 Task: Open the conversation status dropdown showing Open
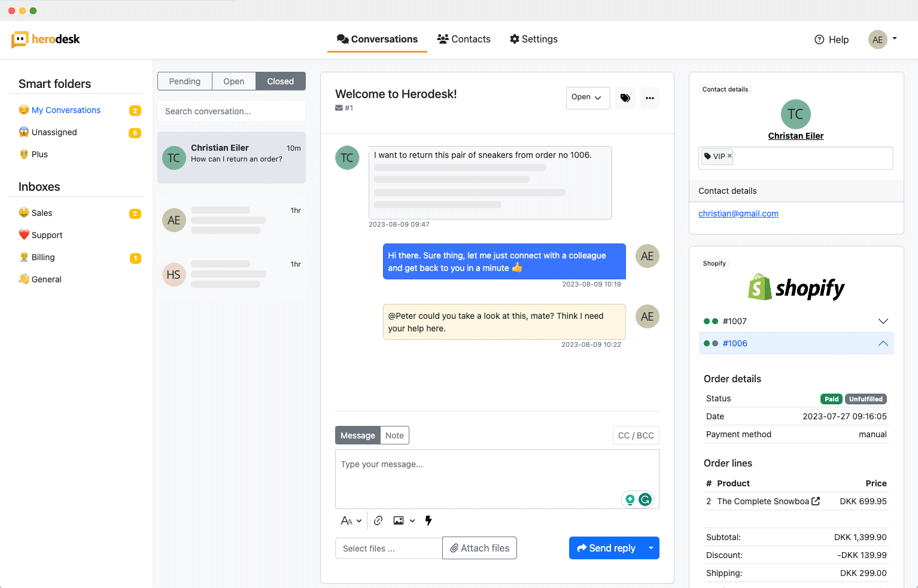pyautogui.click(x=588, y=98)
